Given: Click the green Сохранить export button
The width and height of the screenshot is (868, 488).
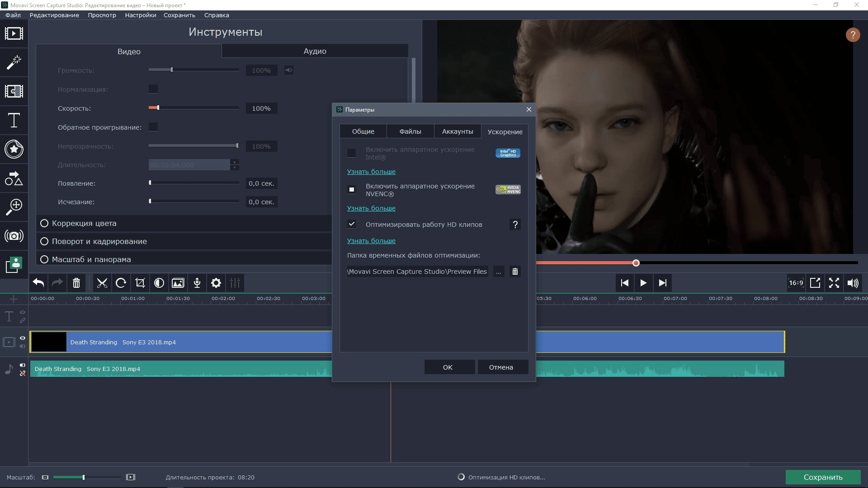Looking at the screenshot, I should 823,477.
